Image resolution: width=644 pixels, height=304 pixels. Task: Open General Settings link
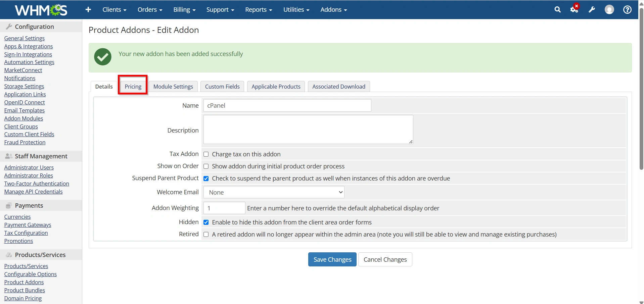point(25,38)
